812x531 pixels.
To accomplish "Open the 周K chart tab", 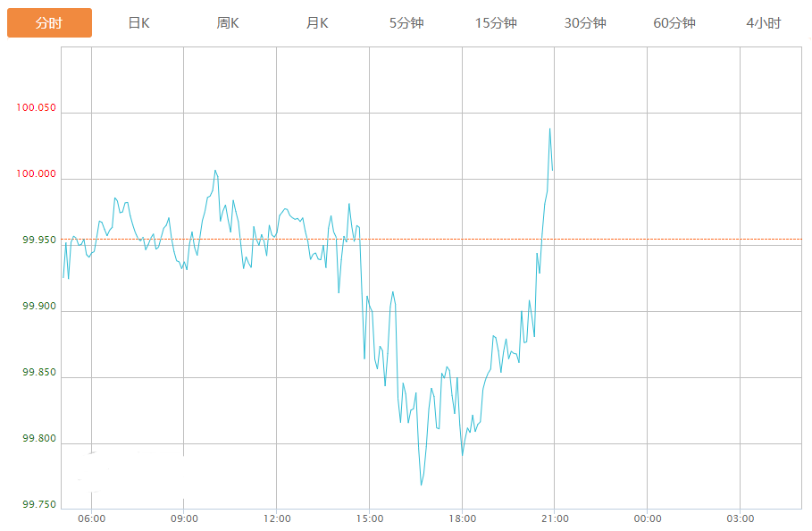I will [228, 23].
